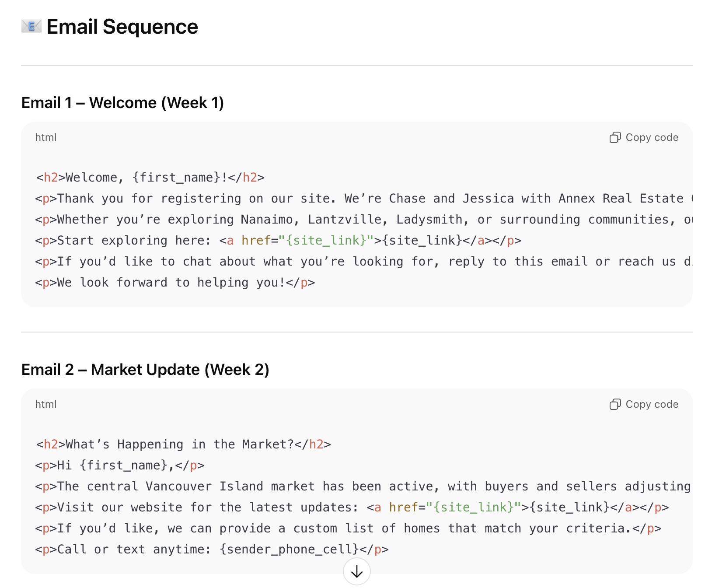Click the "Email 1 – Welcome (Week 1)" heading
This screenshot has width=719, height=588.
click(122, 103)
